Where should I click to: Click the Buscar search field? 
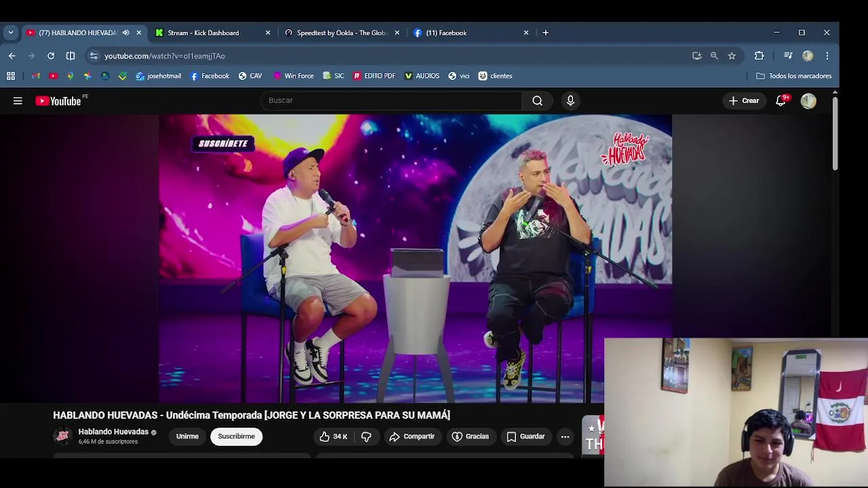point(391,100)
